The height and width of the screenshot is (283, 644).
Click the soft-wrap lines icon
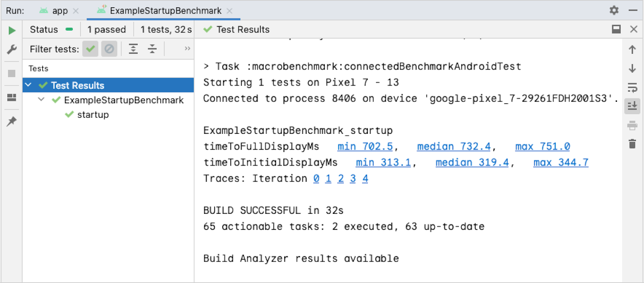632,87
